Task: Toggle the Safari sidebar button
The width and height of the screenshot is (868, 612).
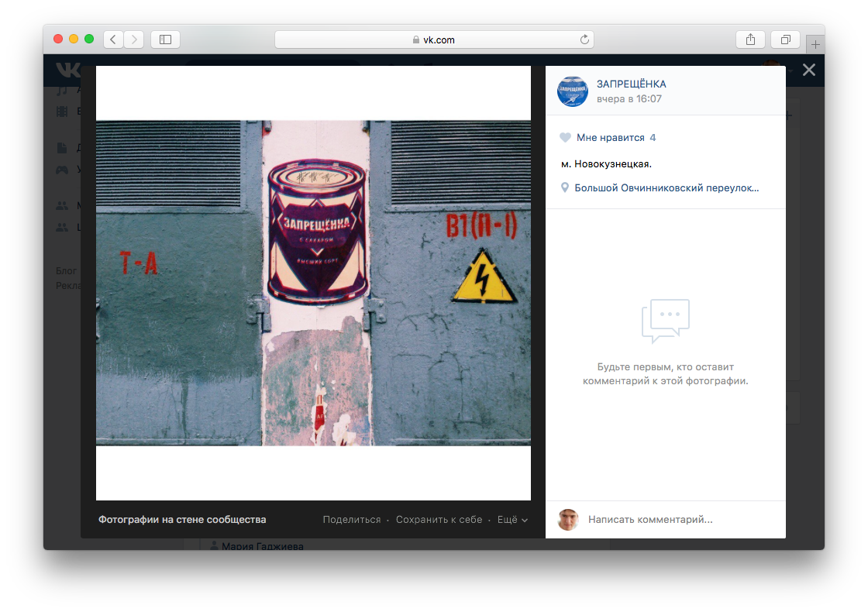Action: pyautogui.click(x=165, y=39)
